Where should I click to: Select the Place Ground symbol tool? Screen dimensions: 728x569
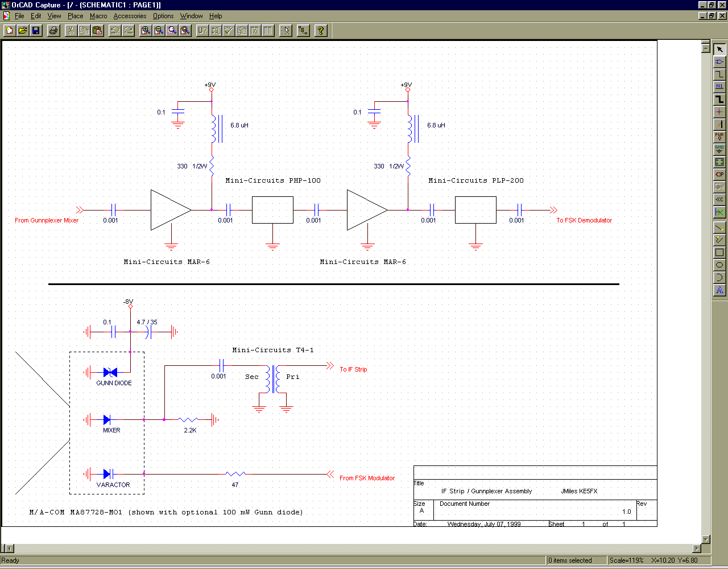pyautogui.click(x=719, y=149)
